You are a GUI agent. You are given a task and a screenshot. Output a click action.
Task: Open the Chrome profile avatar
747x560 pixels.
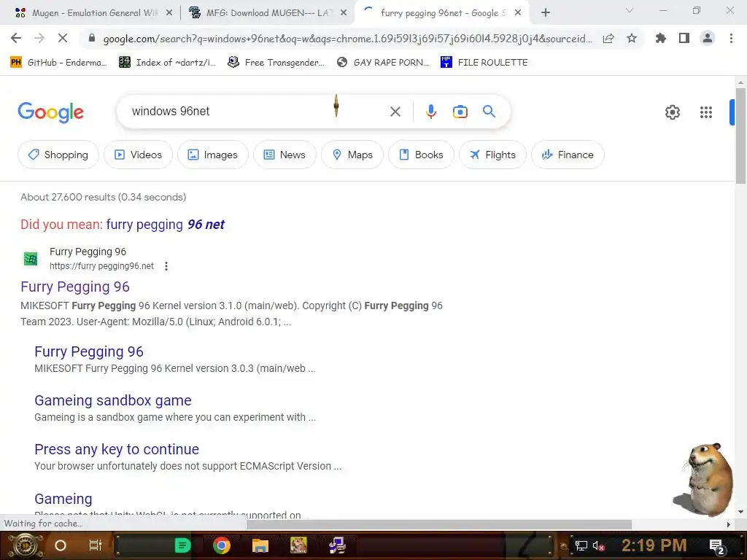pos(708,38)
